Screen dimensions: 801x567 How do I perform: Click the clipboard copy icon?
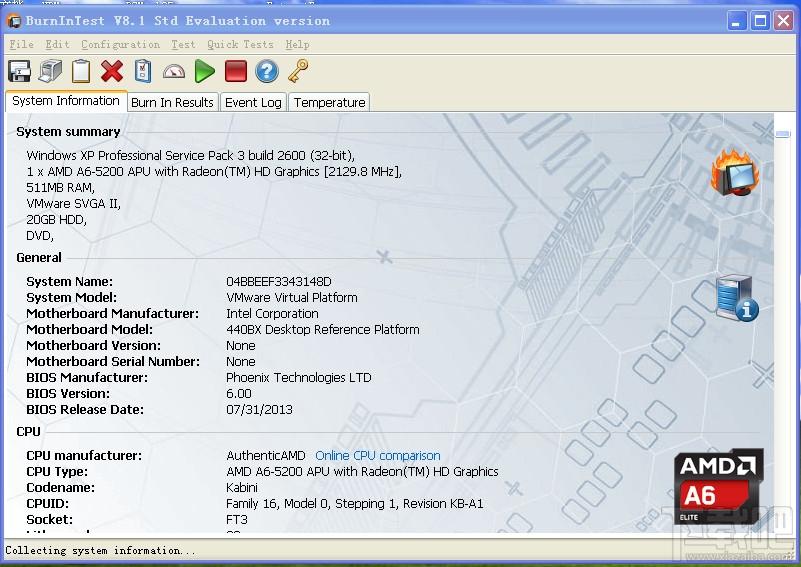[x=81, y=71]
